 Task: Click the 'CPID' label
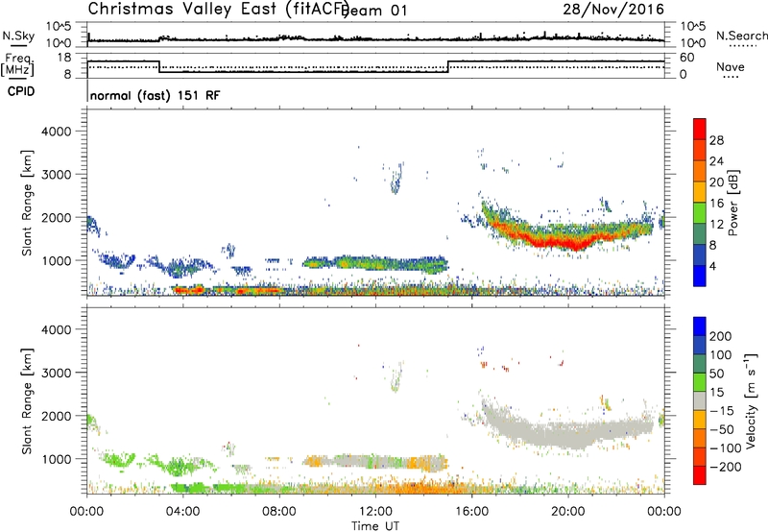(x=21, y=91)
